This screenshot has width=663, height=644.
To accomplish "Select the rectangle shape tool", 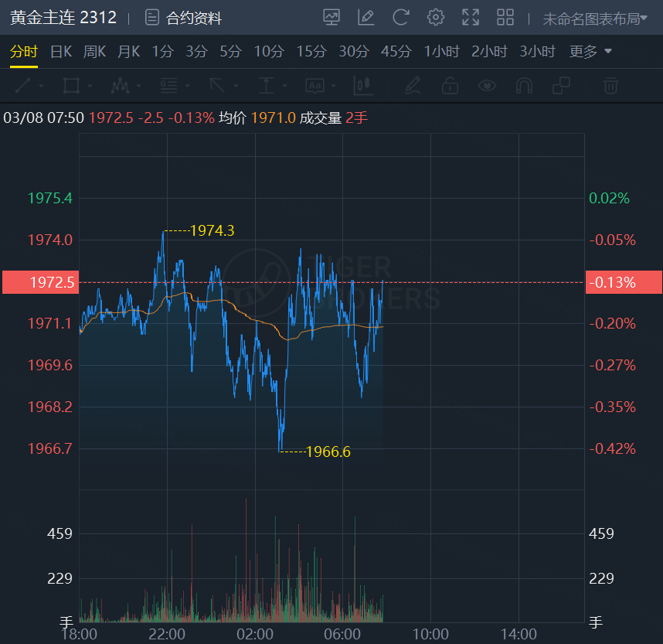I will (71, 85).
